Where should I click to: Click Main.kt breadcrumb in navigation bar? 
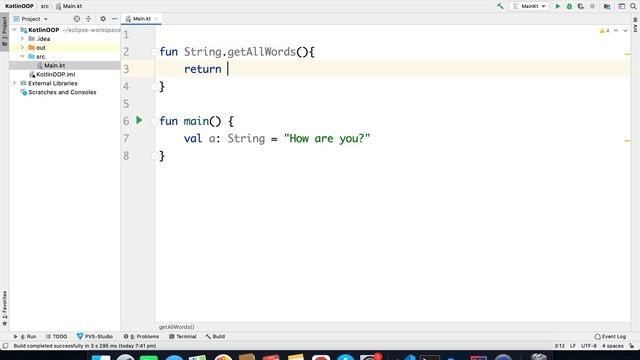coord(69,6)
